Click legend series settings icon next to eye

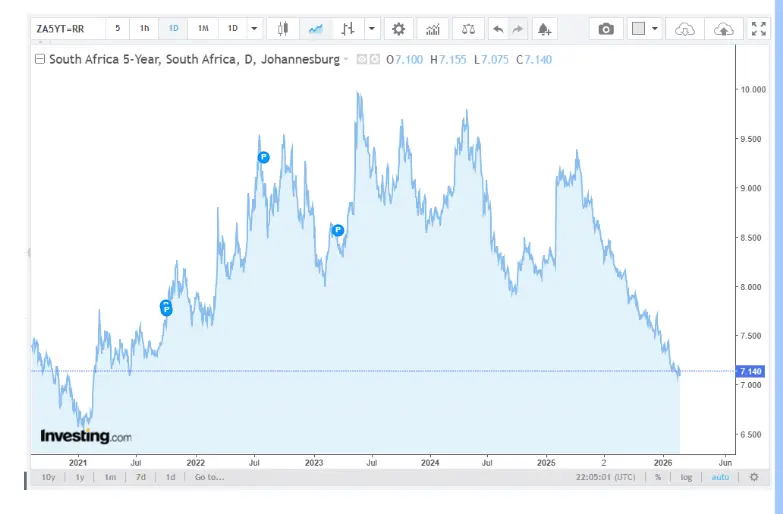tap(375, 59)
